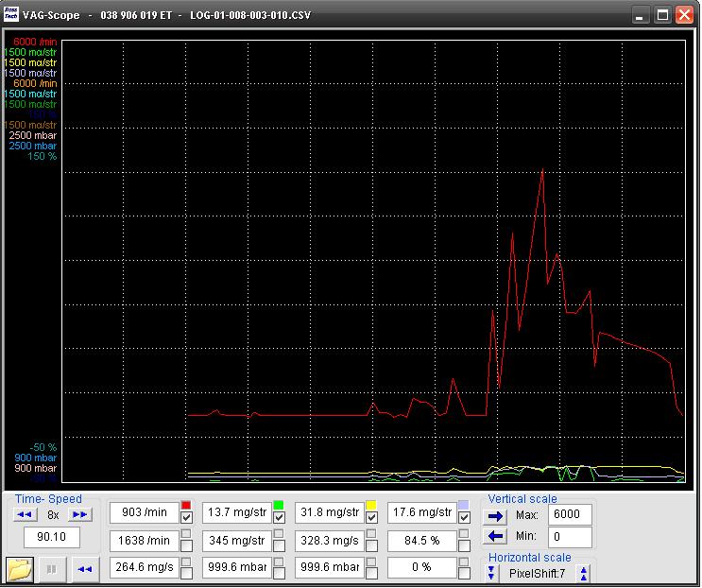The width and height of the screenshot is (702, 588).
Task: Increase PixelShift with double up arrows
Action: coord(583,573)
